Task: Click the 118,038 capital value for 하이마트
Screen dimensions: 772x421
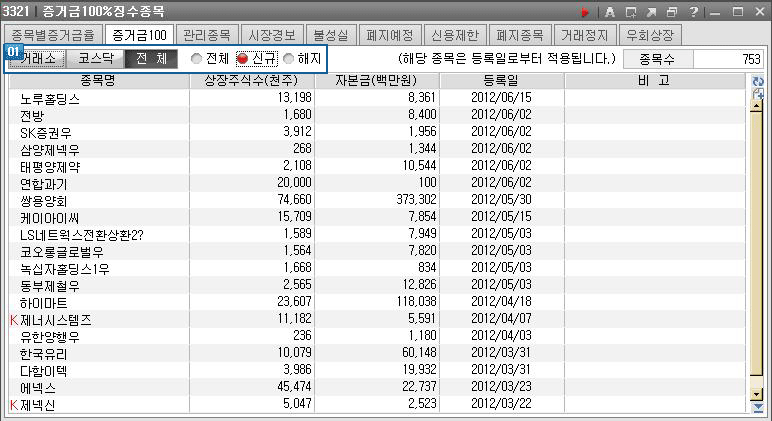Action: tap(417, 301)
